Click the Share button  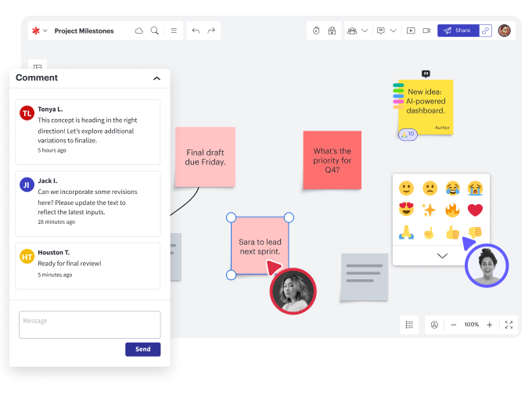click(x=457, y=31)
